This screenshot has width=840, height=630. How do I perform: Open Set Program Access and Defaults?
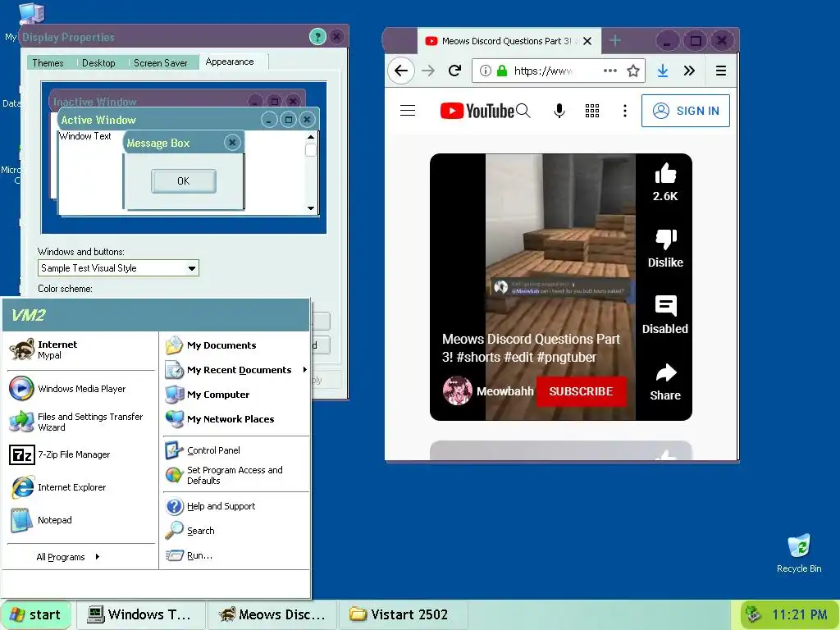235,475
